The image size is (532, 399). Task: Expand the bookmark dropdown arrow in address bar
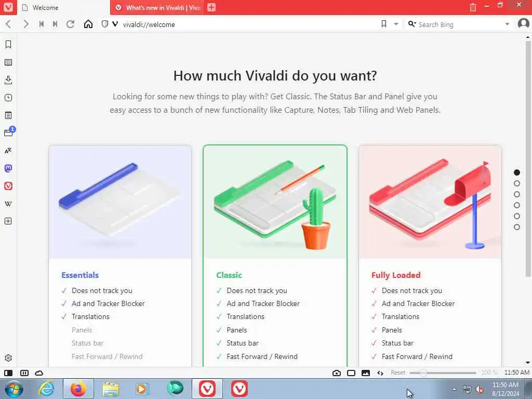click(396, 24)
